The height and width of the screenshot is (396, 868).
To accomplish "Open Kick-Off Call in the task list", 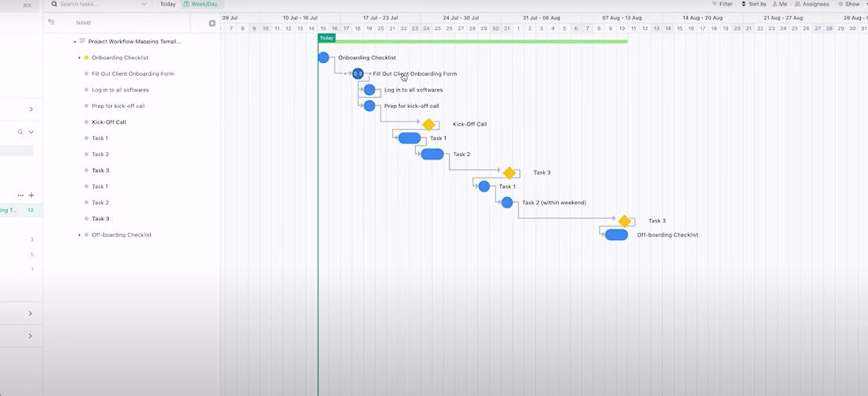I will [109, 121].
